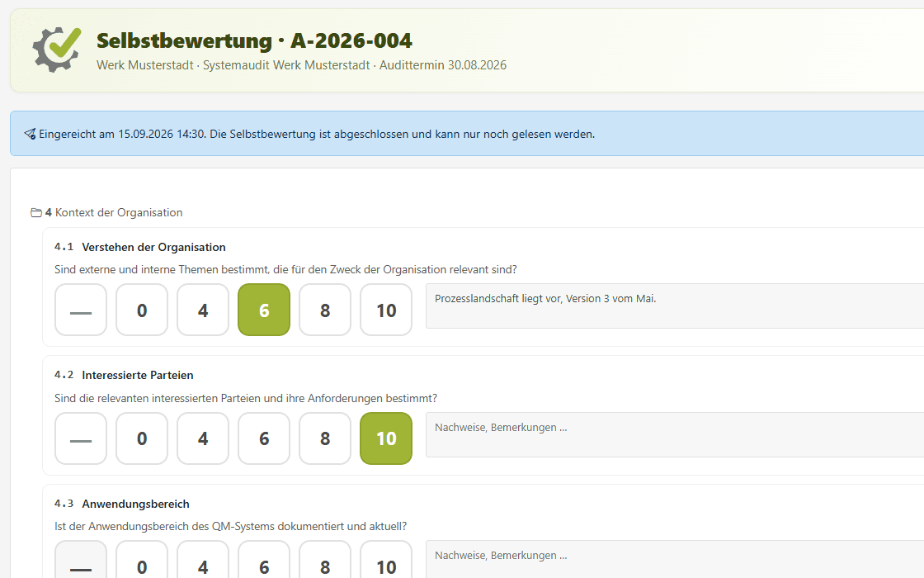Click the subtitle Werk Musterstadt · Systemaudit Werk Musterstadt · Audittermin 30.08.2026
This screenshot has width=924, height=578.
(302, 65)
